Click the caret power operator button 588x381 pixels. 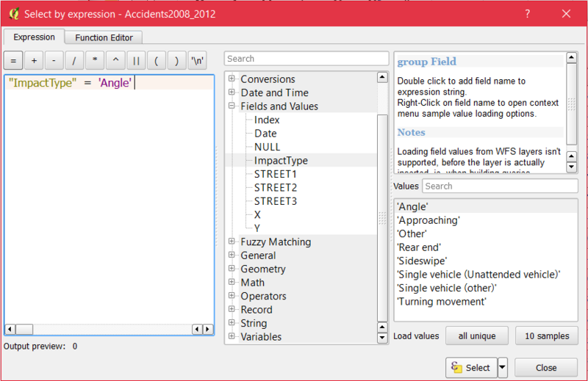[115, 61]
